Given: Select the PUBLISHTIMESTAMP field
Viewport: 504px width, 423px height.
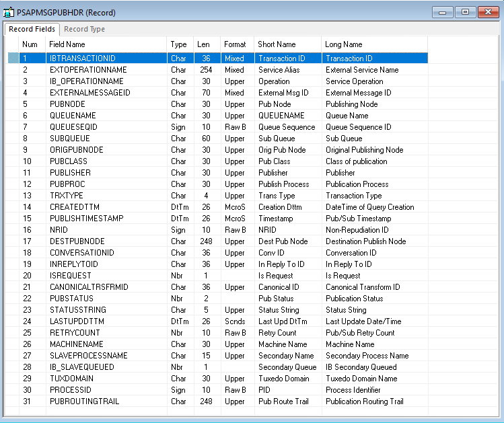Looking at the screenshot, I should click(86, 219).
